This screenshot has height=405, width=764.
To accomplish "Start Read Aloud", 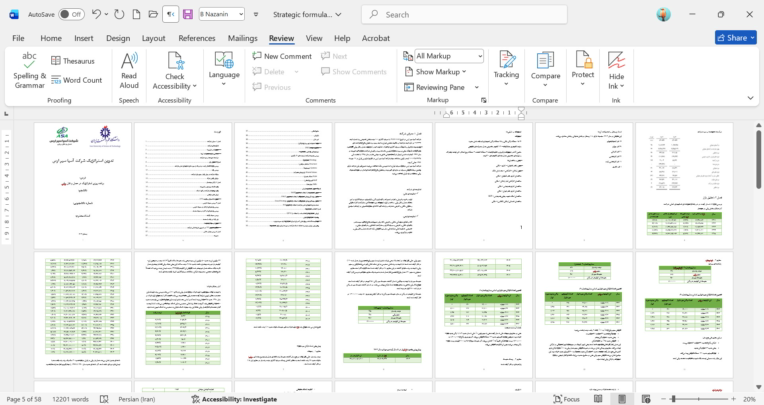I will coord(129,70).
